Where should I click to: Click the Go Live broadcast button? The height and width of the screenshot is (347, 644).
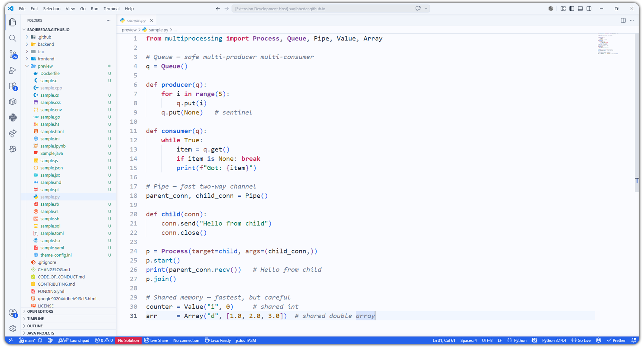(581, 340)
